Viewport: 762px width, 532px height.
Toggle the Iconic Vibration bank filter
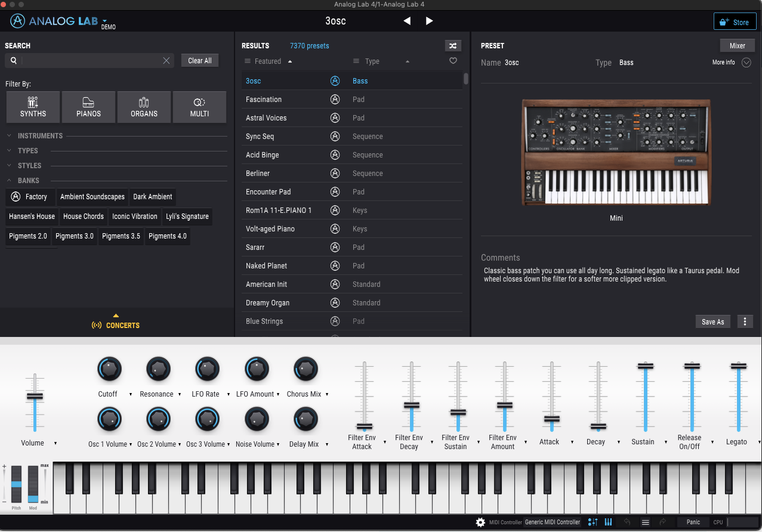(x=135, y=216)
